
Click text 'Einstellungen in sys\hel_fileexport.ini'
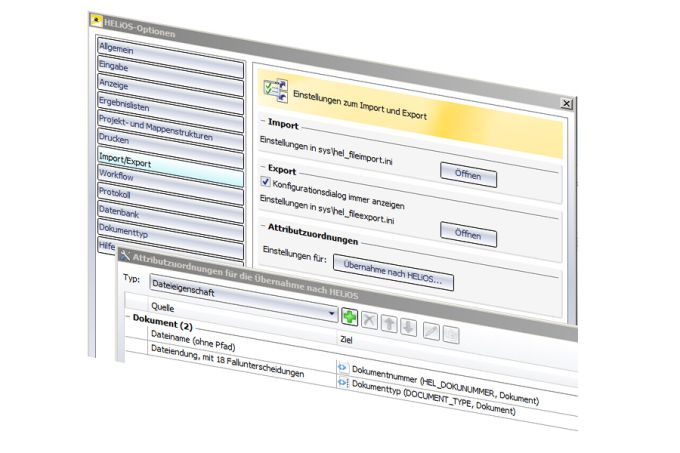pyautogui.click(x=327, y=209)
